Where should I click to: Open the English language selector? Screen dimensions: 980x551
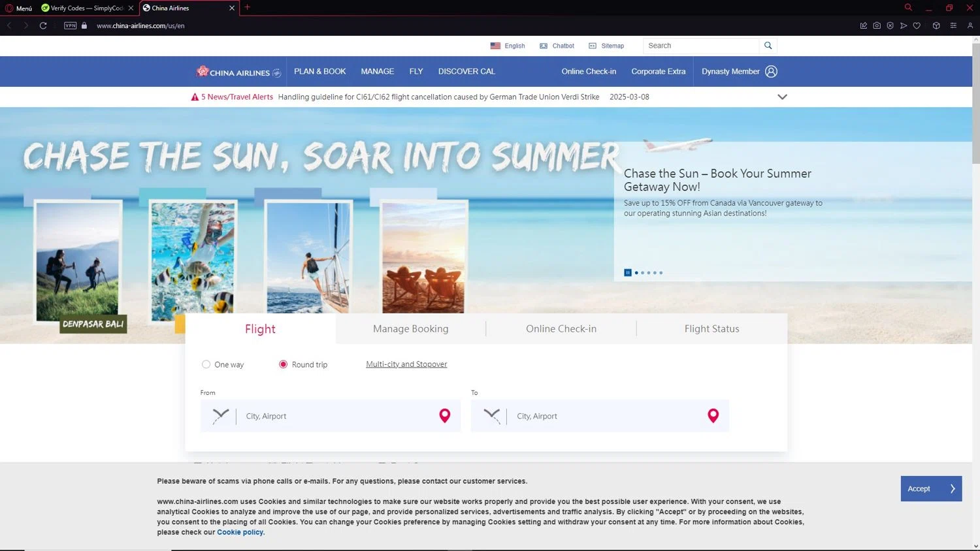coord(508,46)
